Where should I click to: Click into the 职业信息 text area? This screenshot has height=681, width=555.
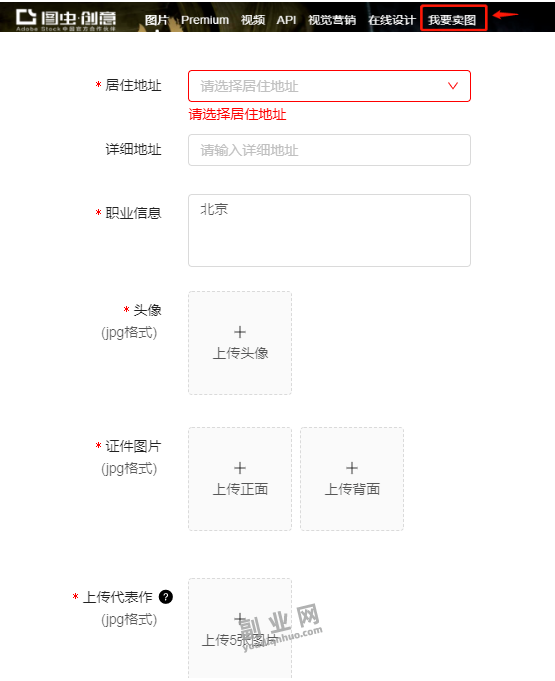(x=329, y=230)
